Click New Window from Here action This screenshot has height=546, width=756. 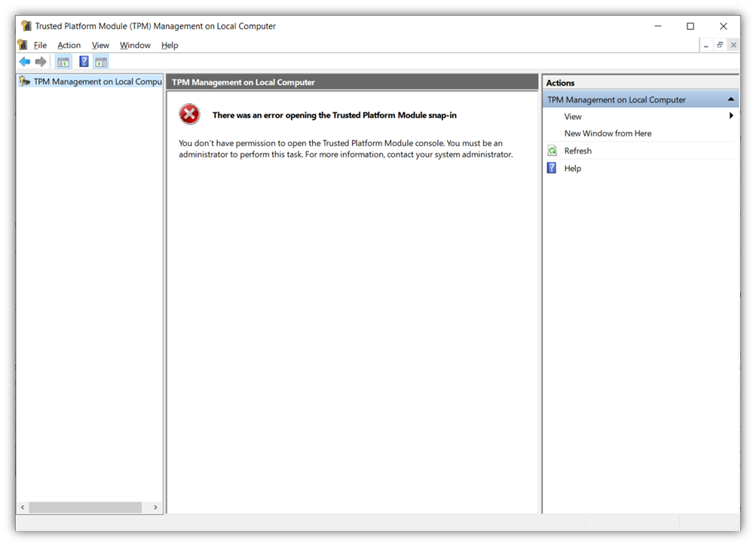[608, 133]
